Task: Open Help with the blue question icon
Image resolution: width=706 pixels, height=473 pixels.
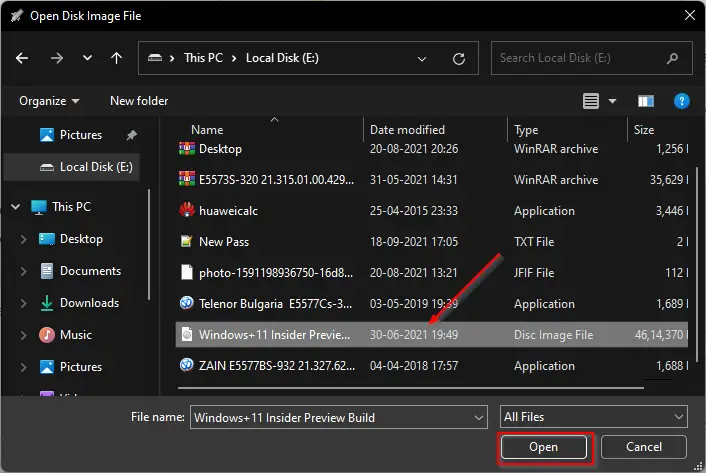Action: click(x=682, y=101)
